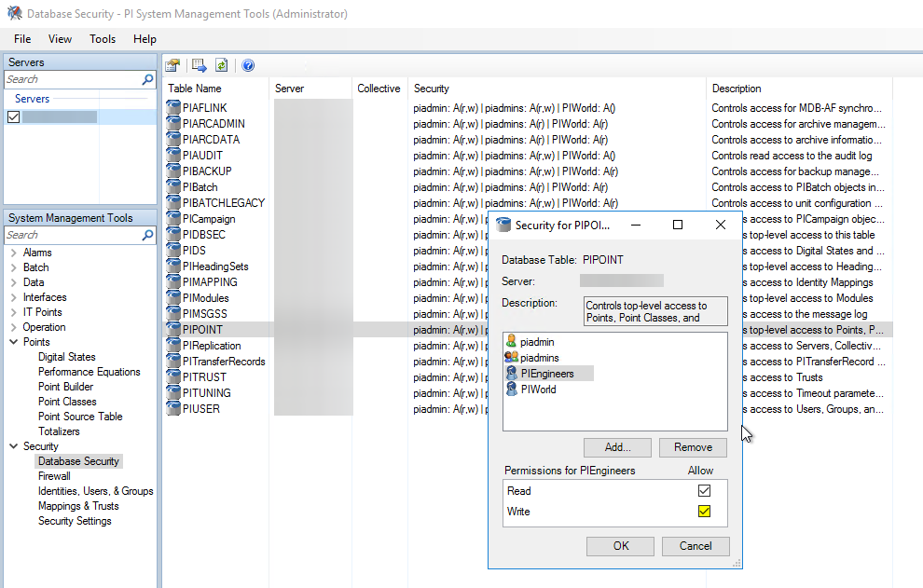Select the PIWorld identity icon in list
Screen dimensions: 923x588
coord(511,390)
